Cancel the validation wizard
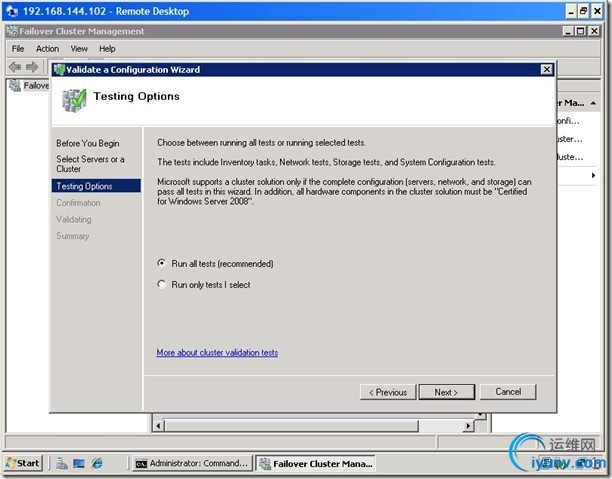 pyautogui.click(x=508, y=392)
